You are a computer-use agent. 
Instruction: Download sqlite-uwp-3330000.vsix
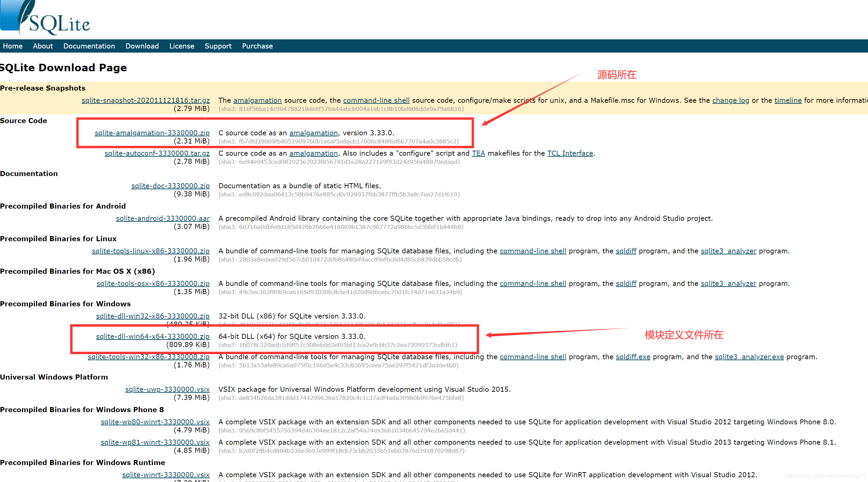[x=167, y=389]
